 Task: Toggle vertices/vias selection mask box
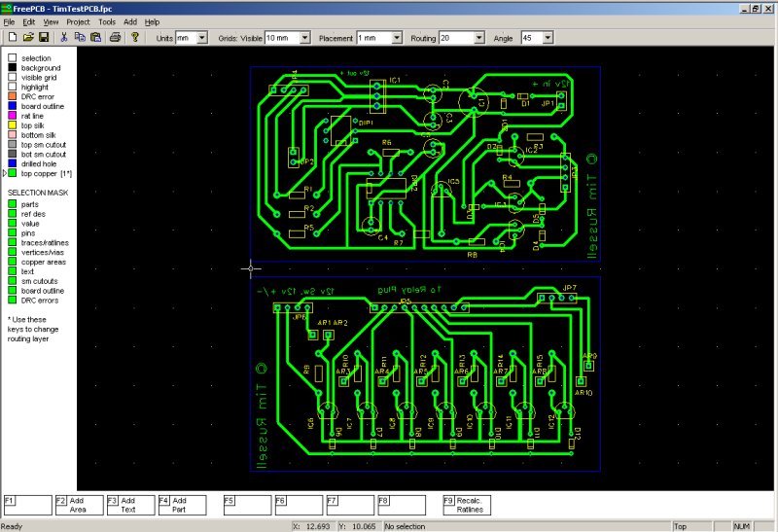(x=13, y=252)
